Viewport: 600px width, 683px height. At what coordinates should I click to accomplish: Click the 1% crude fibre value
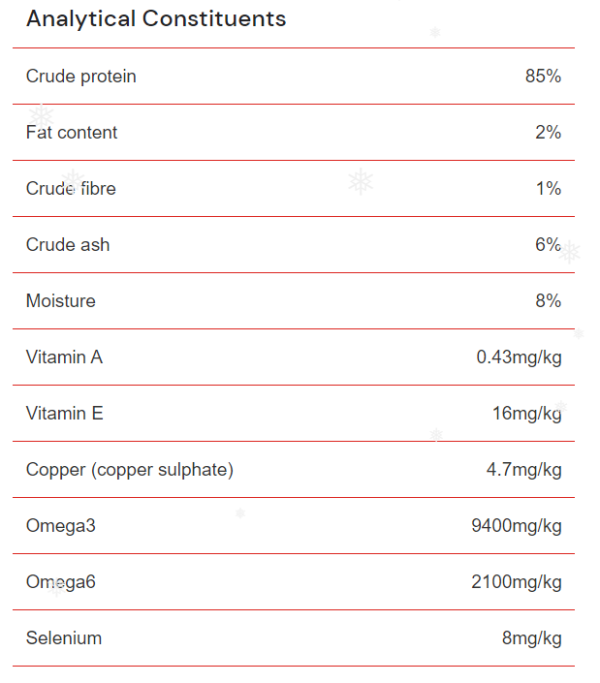click(x=548, y=189)
